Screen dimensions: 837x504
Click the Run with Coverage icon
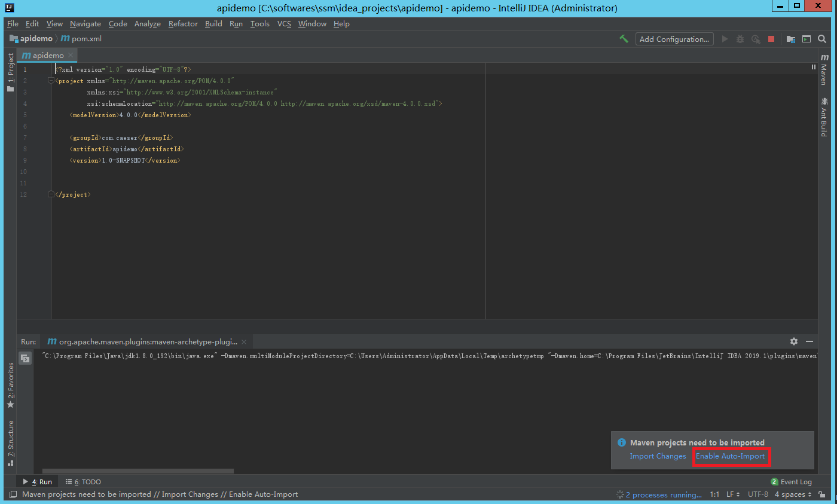756,39
